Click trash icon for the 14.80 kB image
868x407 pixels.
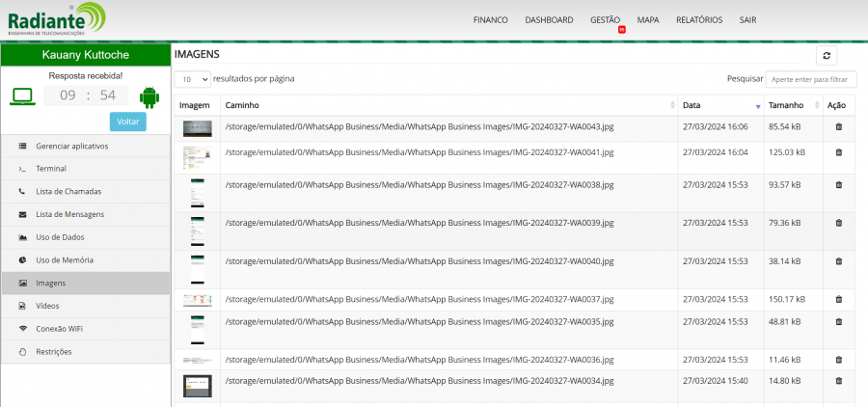[x=838, y=381]
